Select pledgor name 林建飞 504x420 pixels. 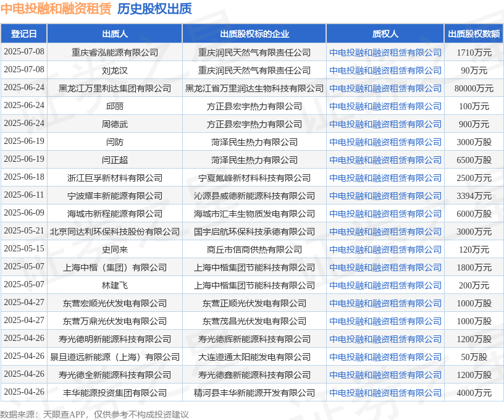(x=115, y=285)
